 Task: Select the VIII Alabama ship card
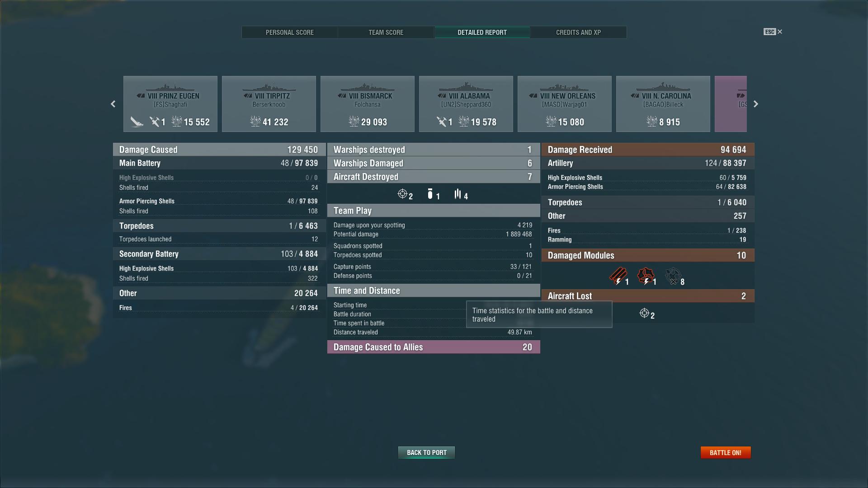point(466,104)
